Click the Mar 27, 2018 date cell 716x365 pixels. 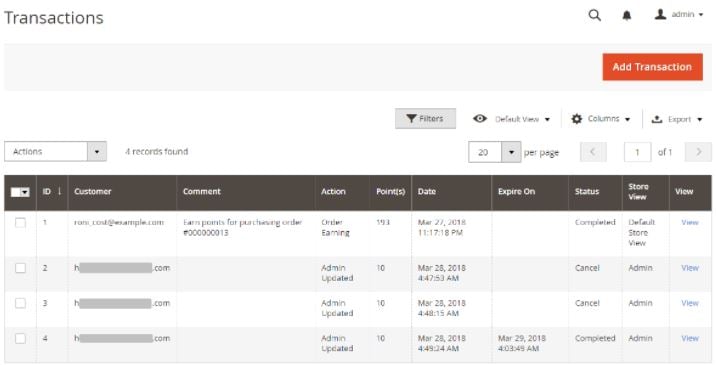click(442, 227)
